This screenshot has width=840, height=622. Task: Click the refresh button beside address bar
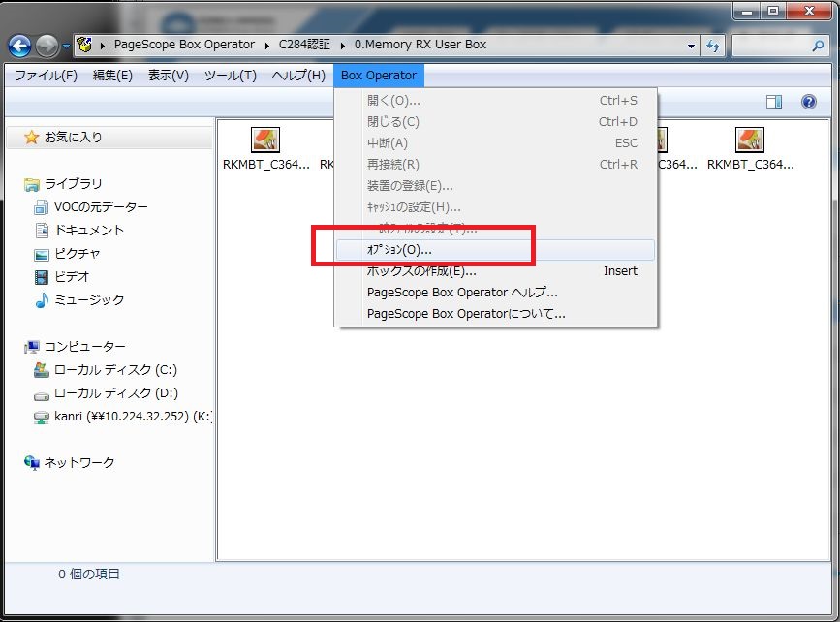pyautogui.click(x=714, y=45)
